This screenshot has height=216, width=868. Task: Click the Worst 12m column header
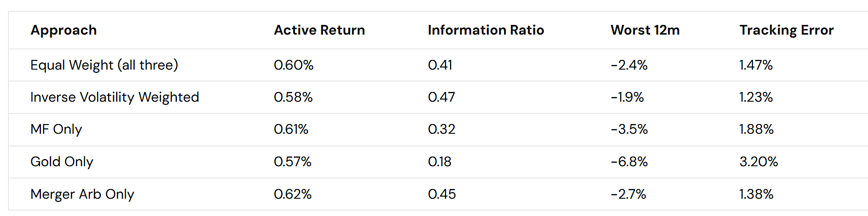(x=645, y=30)
